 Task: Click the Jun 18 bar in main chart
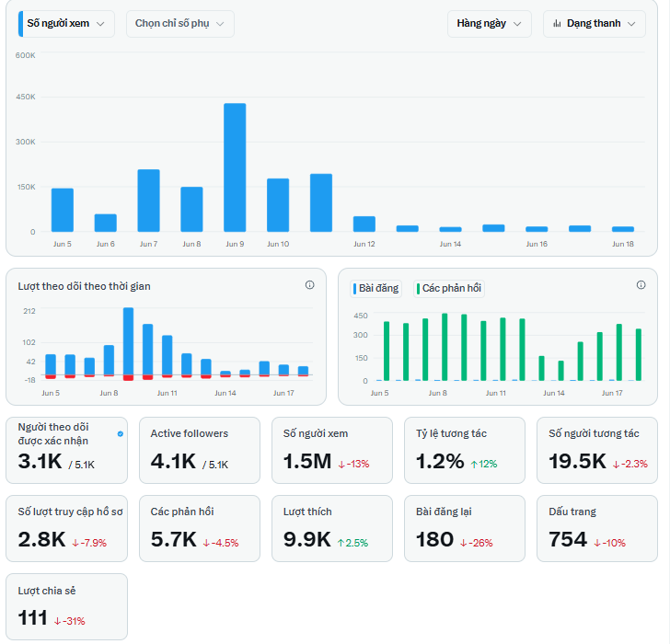(622, 229)
